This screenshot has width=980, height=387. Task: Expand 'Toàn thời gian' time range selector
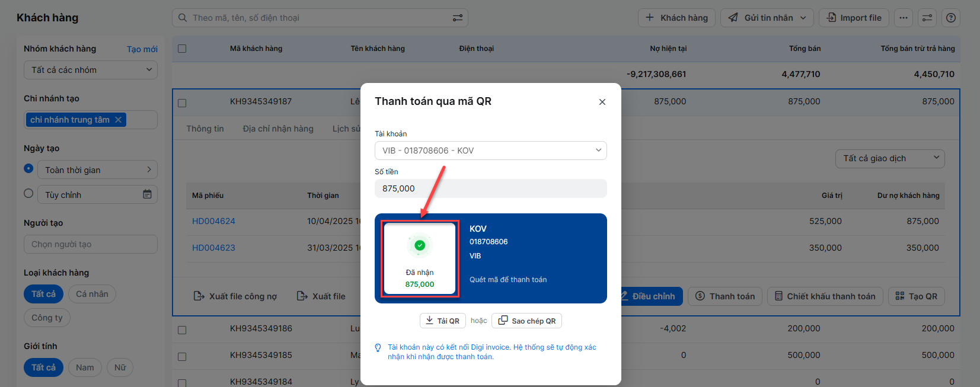pos(98,170)
